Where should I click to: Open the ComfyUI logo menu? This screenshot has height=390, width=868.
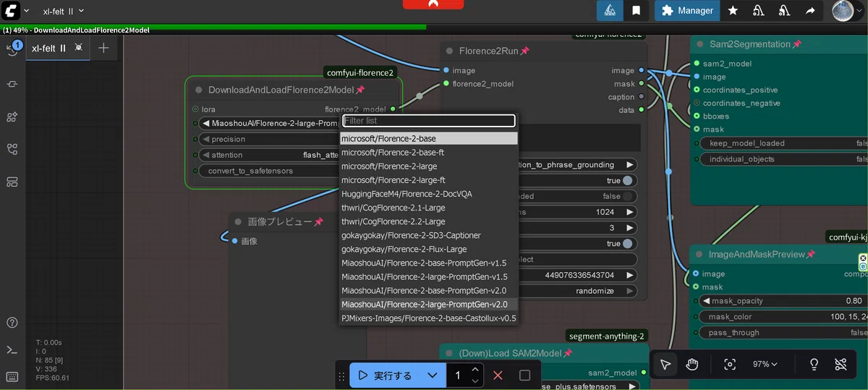pos(11,11)
